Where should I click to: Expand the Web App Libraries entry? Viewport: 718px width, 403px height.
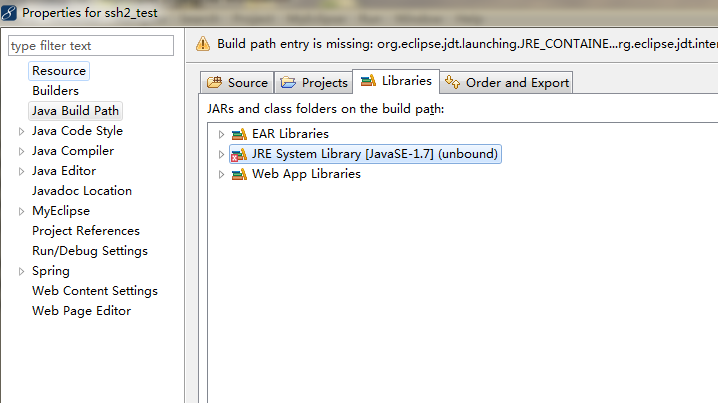[221, 174]
